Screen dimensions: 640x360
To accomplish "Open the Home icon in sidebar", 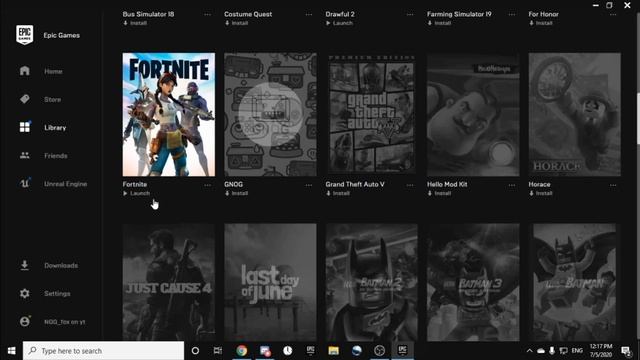I will 24,71.
